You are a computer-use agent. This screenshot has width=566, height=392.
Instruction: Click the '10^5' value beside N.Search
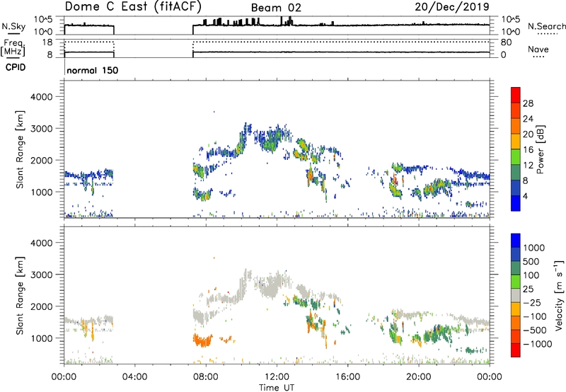511,19
